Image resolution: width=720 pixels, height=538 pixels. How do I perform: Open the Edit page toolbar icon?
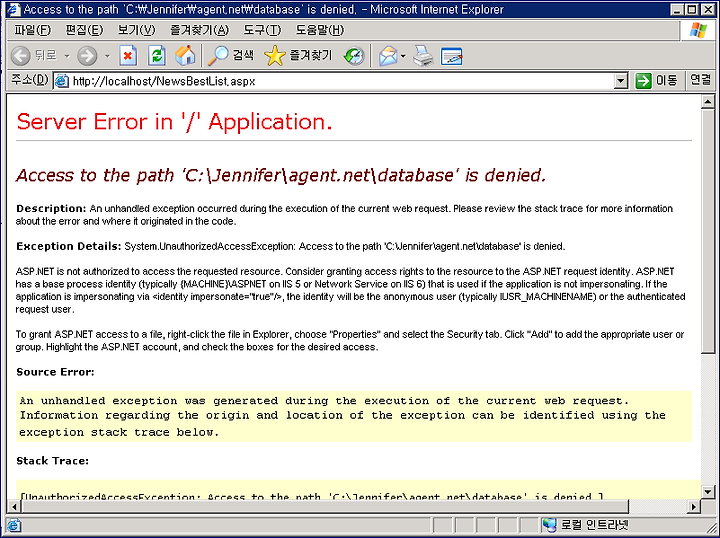[451, 56]
